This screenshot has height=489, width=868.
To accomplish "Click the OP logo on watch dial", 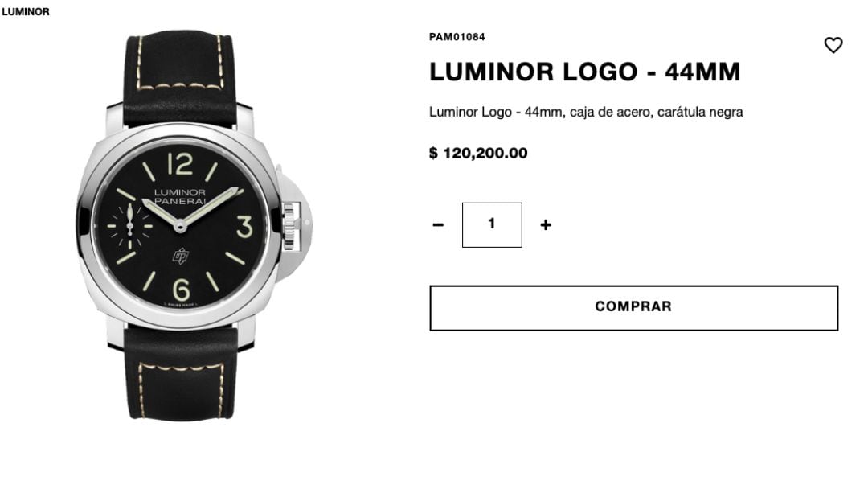I will click(181, 255).
